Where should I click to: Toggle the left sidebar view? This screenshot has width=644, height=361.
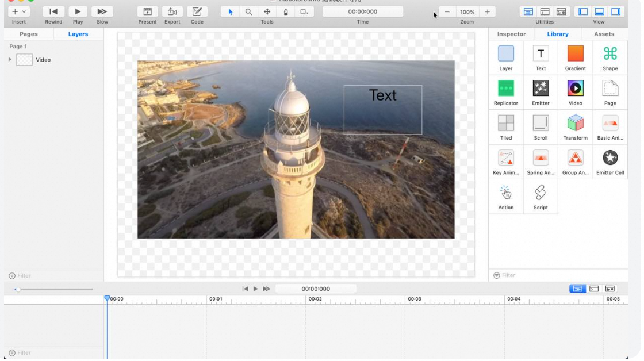tap(583, 12)
